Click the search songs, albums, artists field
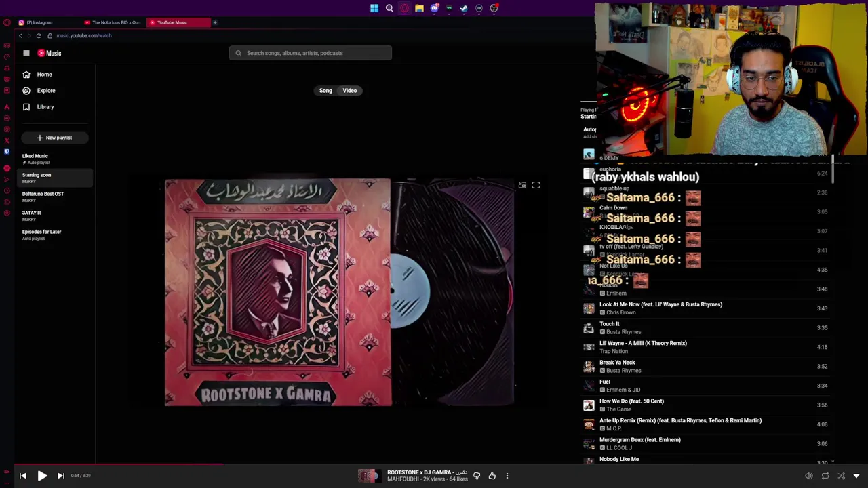The height and width of the screenshot is (488, 868). (310, 53)
